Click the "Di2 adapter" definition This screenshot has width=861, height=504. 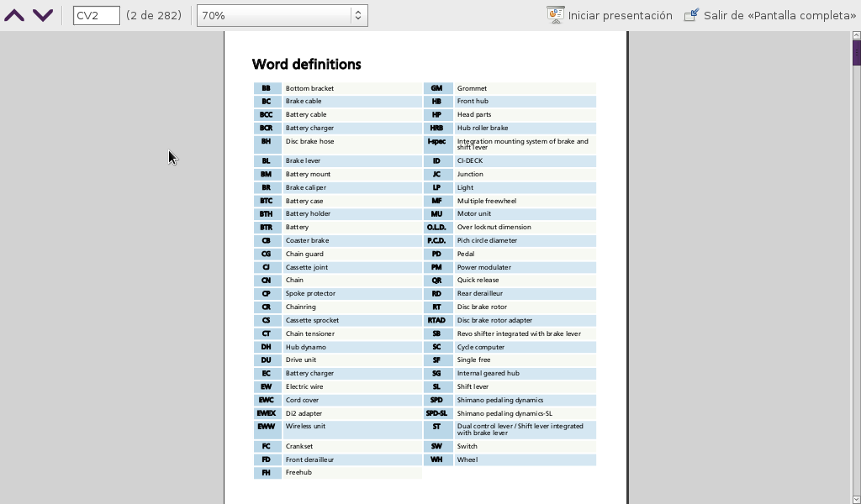point(304,413)
